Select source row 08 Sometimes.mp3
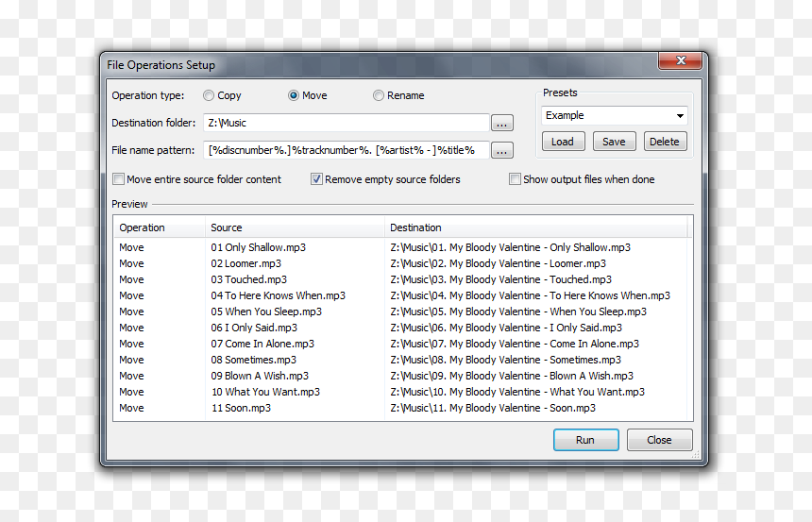Viewport: 812px width, 522px height. coord(254,360)
